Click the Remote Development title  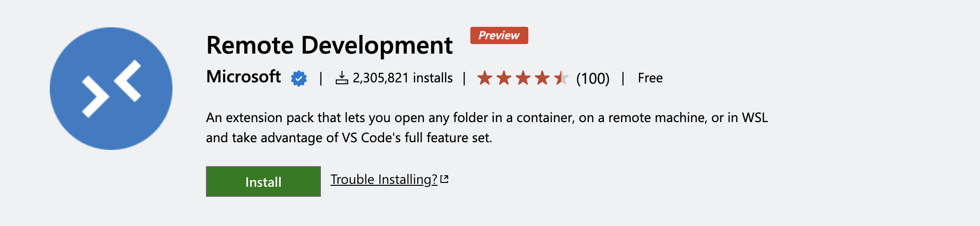[x=329, y=45]
